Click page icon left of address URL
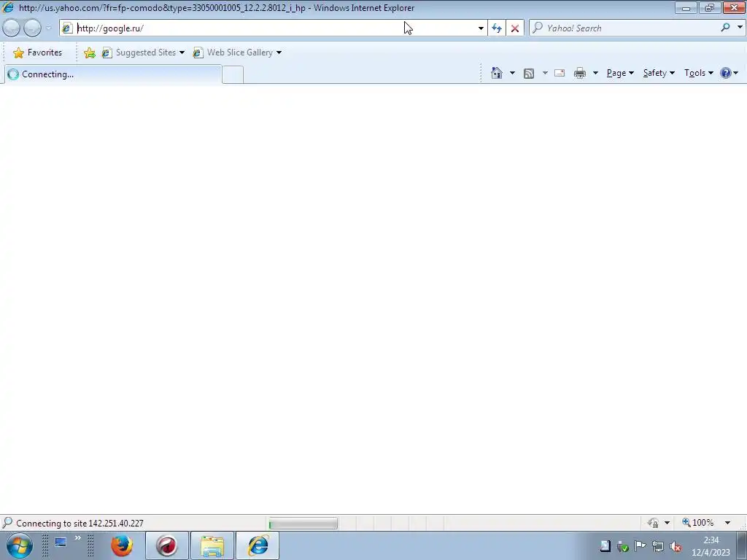 (x=66, y=28)
